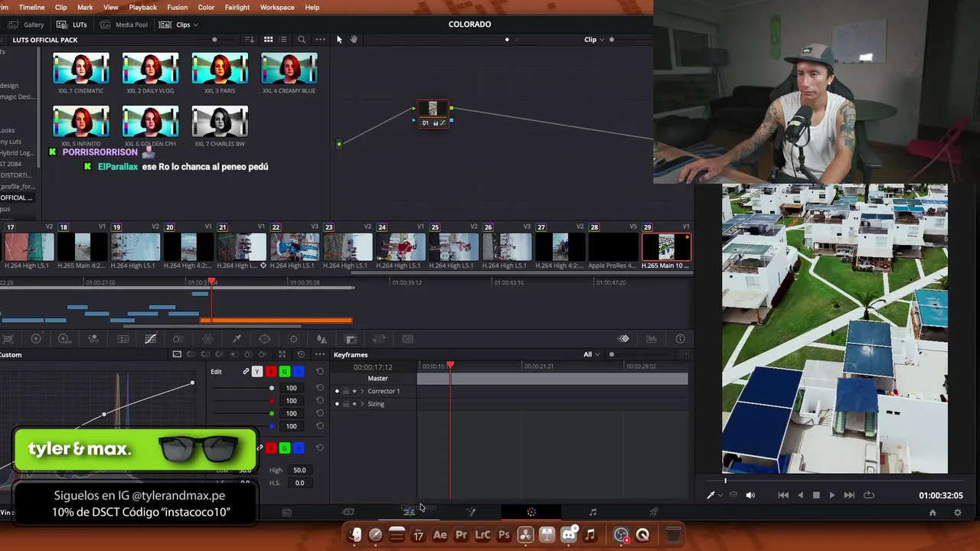The width and height of the screenshot is (980, 551).
Task: Click the red intensity slider in curves
Action: pyautogui.click(x=243, y=401)
